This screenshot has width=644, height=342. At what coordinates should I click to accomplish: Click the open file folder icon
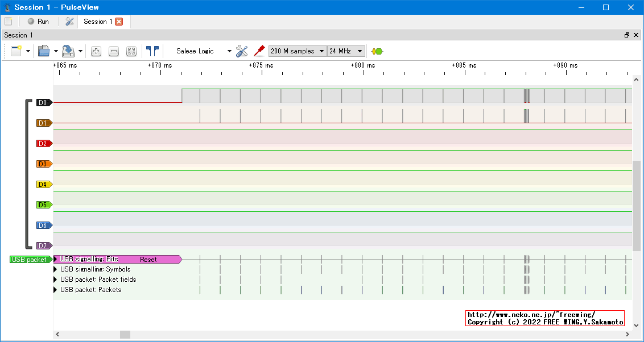[x=44, y=51]
